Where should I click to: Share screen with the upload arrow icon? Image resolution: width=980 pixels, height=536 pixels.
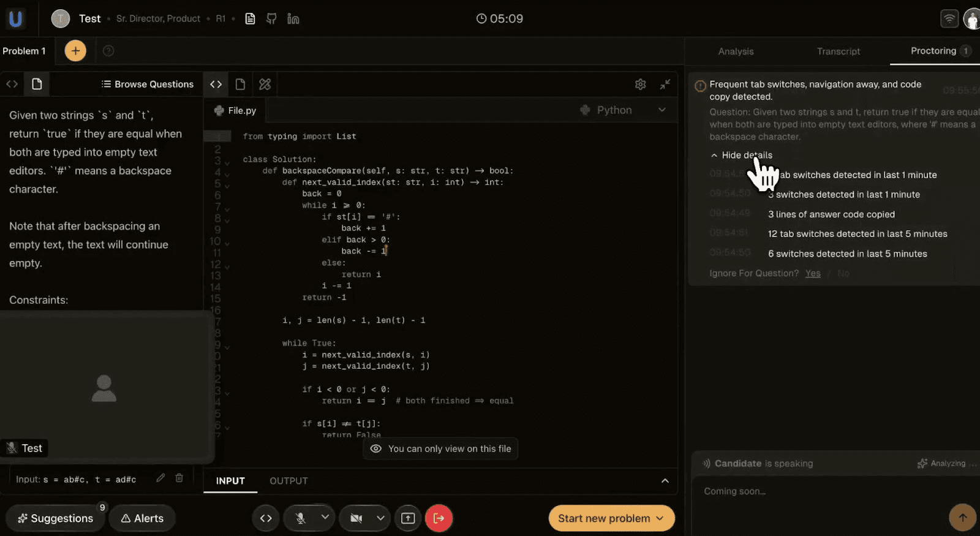[408, 518]
